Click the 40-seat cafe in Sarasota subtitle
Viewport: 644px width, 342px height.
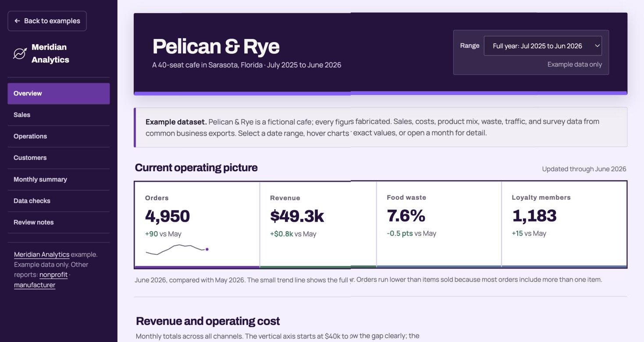point(246,65)
